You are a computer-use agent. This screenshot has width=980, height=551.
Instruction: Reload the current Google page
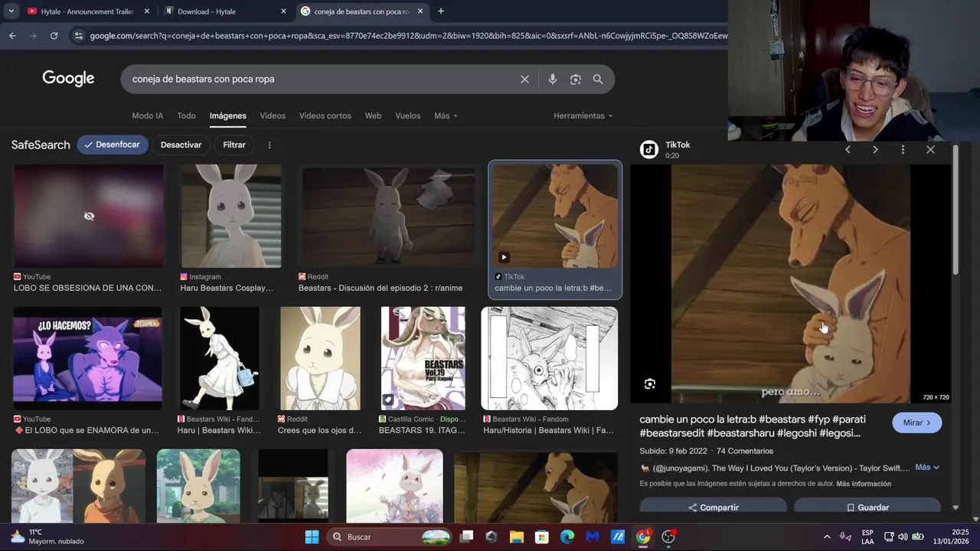(54, 35)
